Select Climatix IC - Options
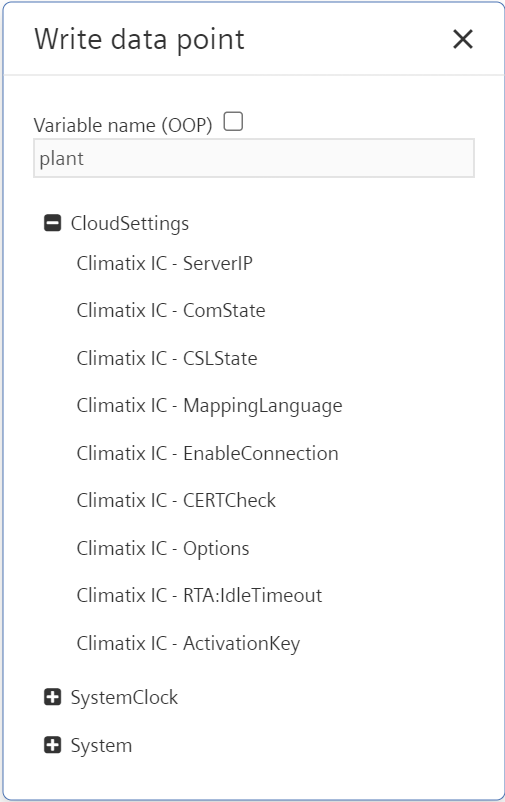Screen dimensions: 505x802 coord(163,548)
